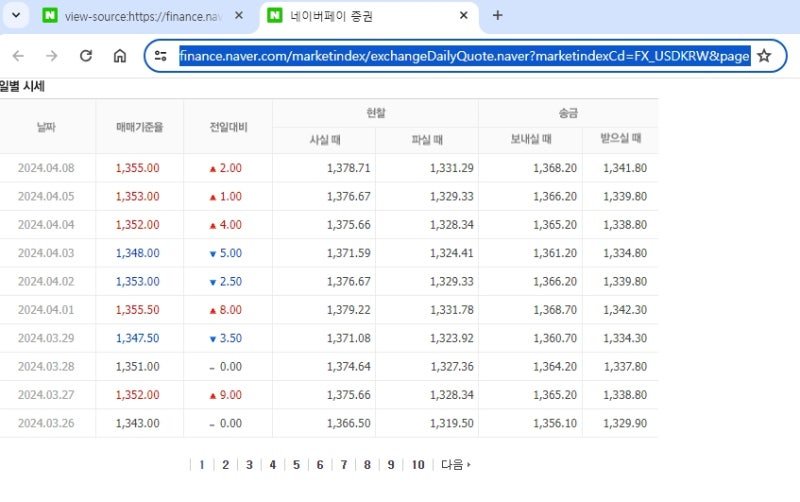Screen dimensions: 800x502
Task: Open a new browser tab
Action: 497,15
